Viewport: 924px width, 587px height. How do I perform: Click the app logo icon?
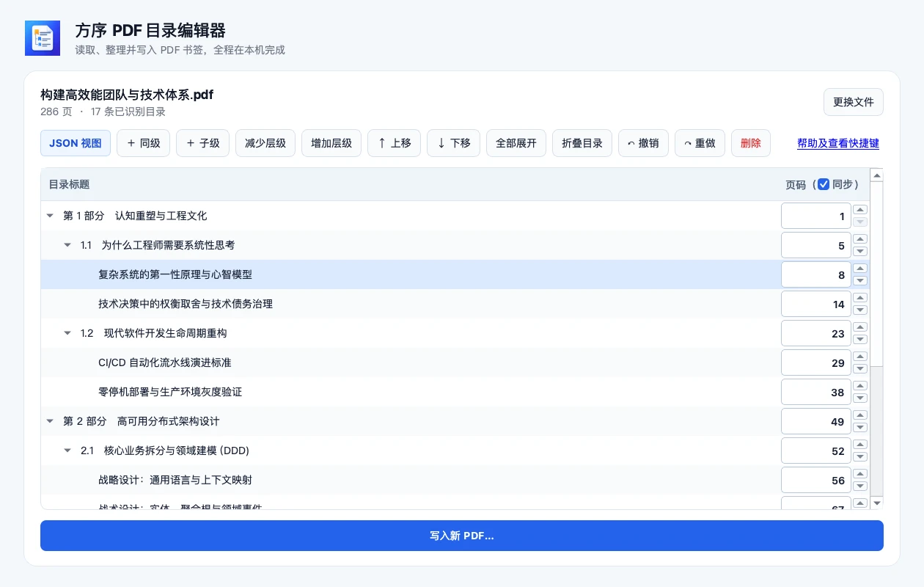[x=43, y=38]
